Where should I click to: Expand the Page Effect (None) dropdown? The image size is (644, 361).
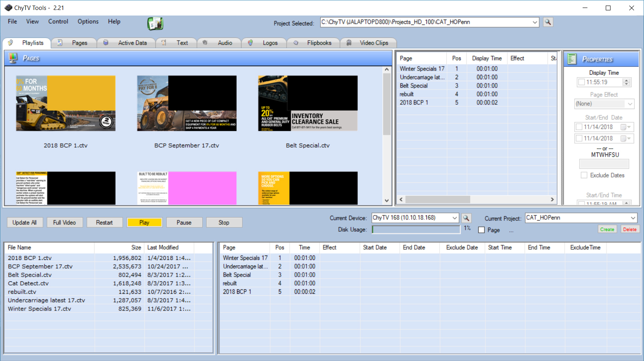[630, 104]
